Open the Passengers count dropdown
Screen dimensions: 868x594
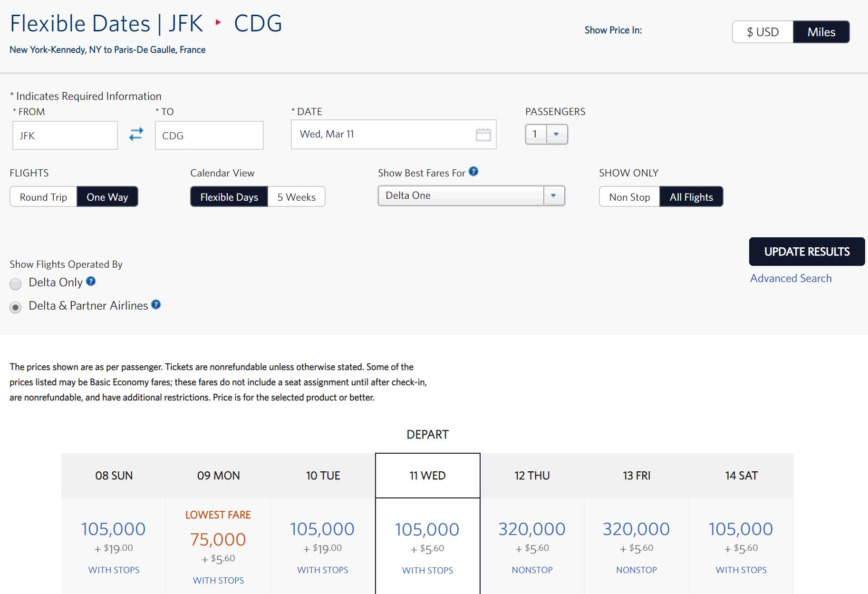546,134
